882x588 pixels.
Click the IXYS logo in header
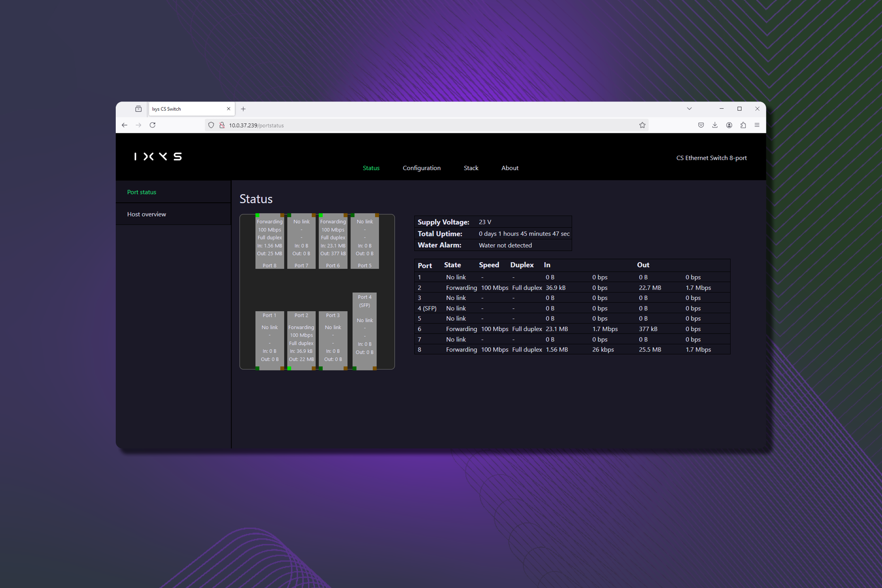pos(158,156)
